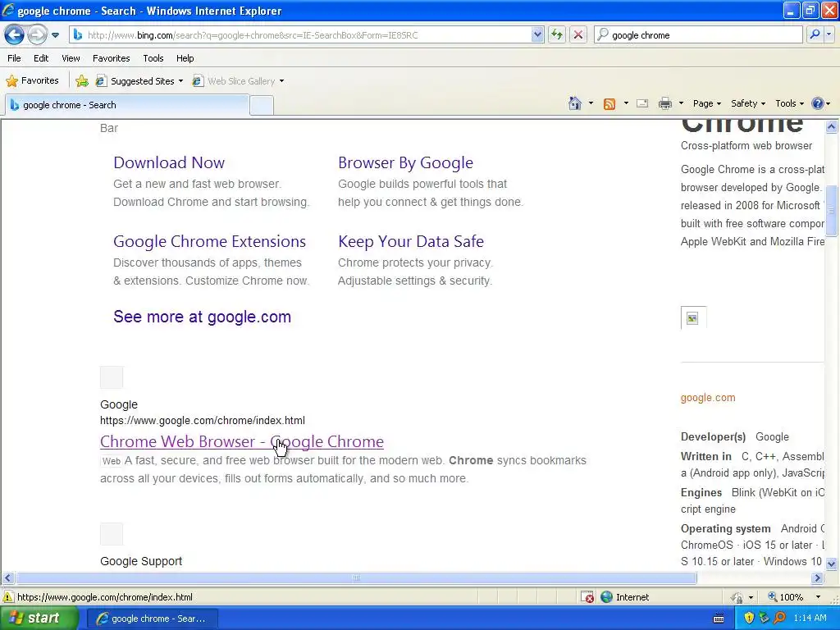Open Chrome Web Browser - Google Chrome result
Viewport: 840px width, 630px height.
click(242, 441)
